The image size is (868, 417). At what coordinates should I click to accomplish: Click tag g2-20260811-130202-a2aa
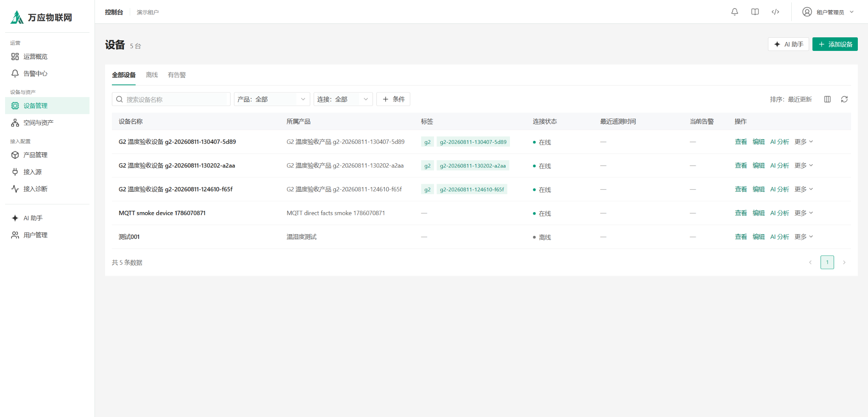pos(473,165)
